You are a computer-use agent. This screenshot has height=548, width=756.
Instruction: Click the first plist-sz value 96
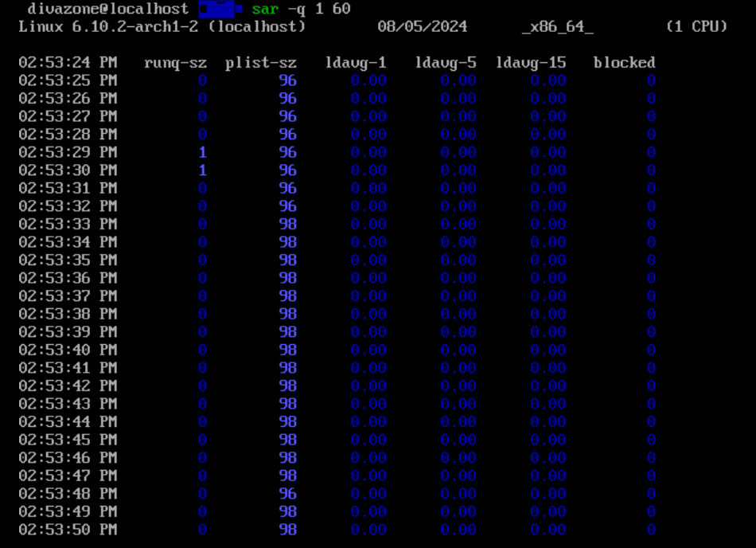[x=287, y=80]
